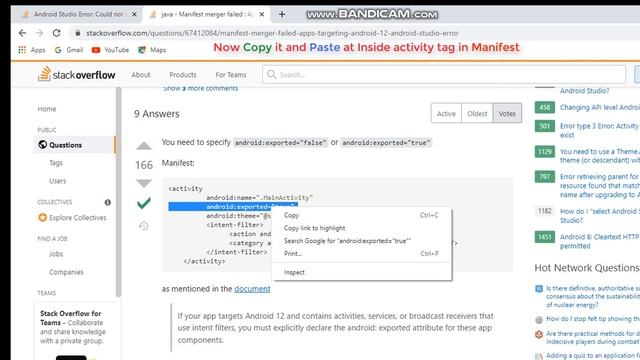Open hot question 'How do I stop felt tip'
The image size is (640, 360).
(x=593, y=319)
